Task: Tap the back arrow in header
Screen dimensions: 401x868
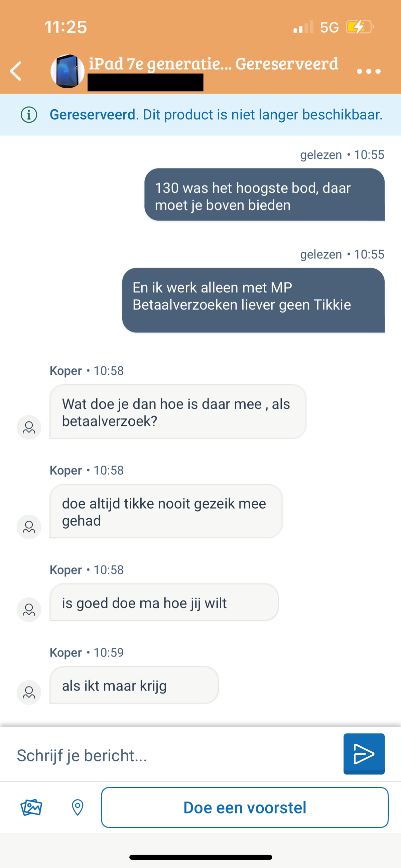Action: 16,71
